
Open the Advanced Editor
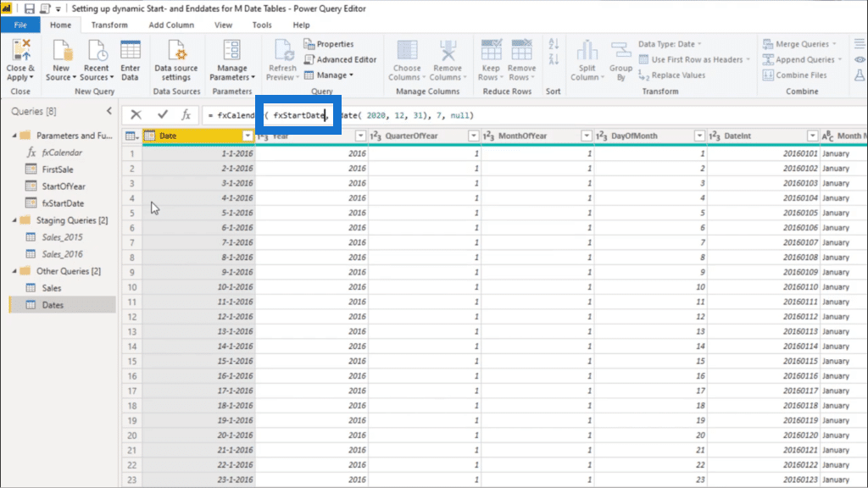coord(341,59)
